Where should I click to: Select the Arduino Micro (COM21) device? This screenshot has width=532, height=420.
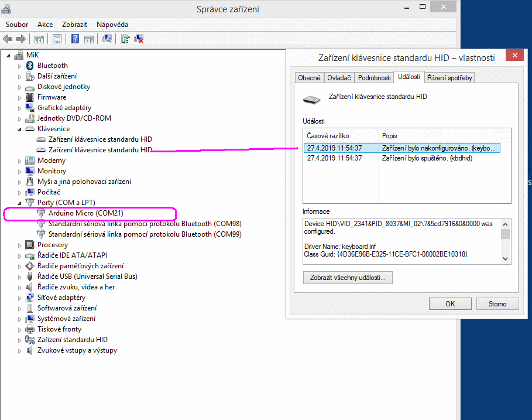click(86, 213)
